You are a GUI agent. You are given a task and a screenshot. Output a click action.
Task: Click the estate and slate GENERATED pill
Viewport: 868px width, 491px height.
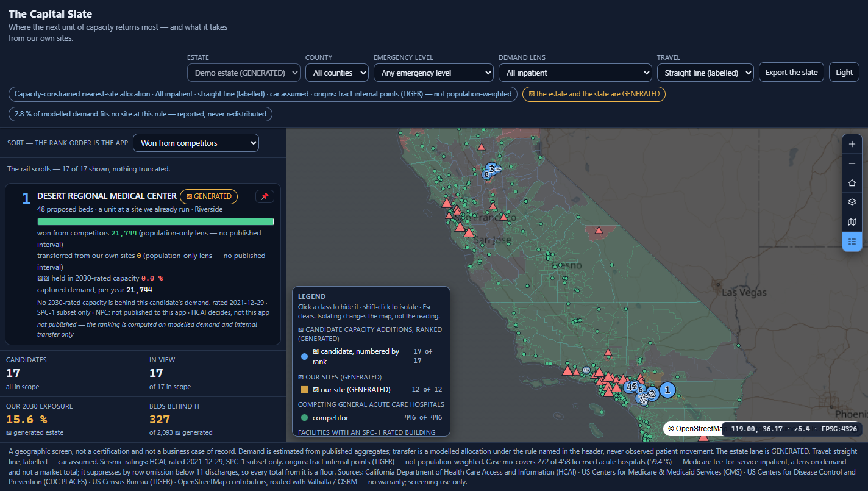(594, 94)
